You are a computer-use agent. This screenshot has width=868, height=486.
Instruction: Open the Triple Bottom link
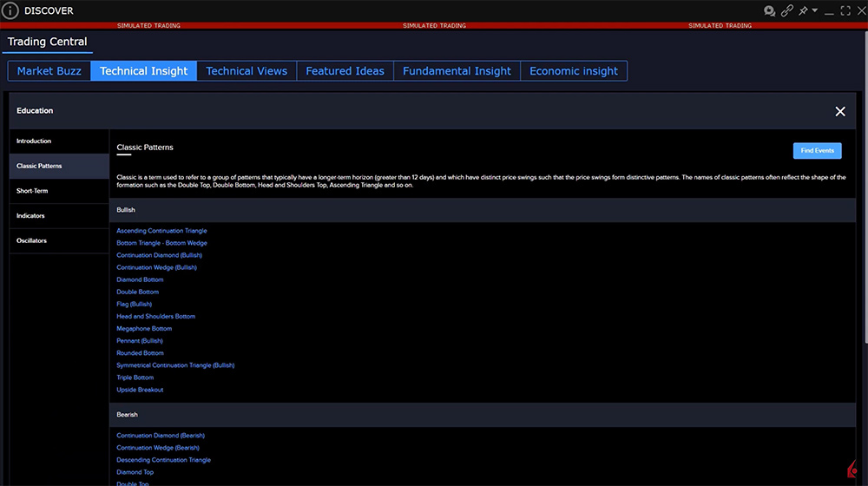[x=135, y=378]
